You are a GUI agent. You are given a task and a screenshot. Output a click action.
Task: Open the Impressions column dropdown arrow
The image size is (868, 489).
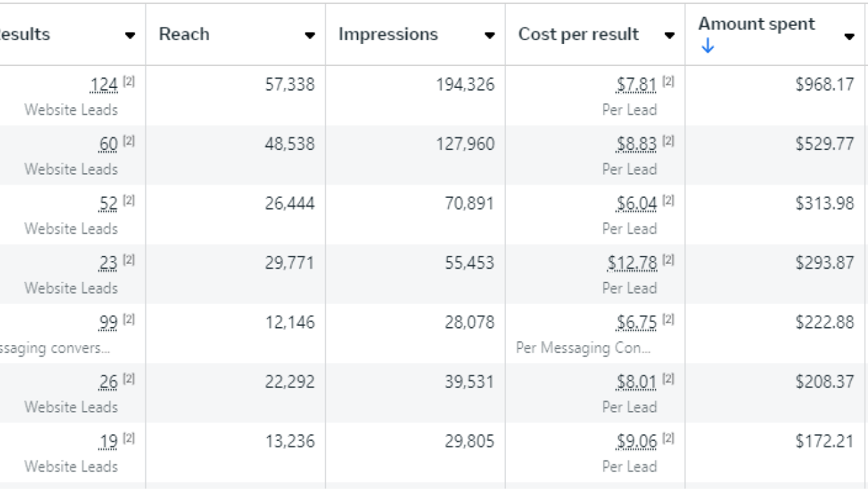tap(489, 36)
